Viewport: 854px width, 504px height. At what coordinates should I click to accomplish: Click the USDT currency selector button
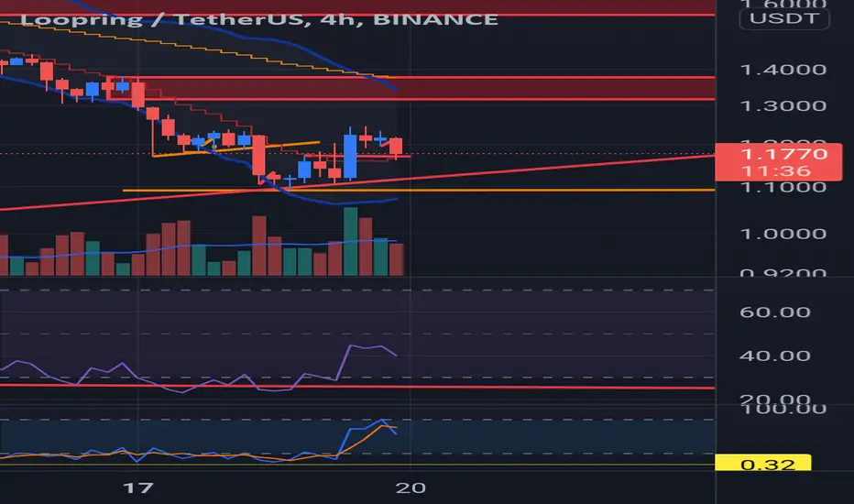click(783, 18)
